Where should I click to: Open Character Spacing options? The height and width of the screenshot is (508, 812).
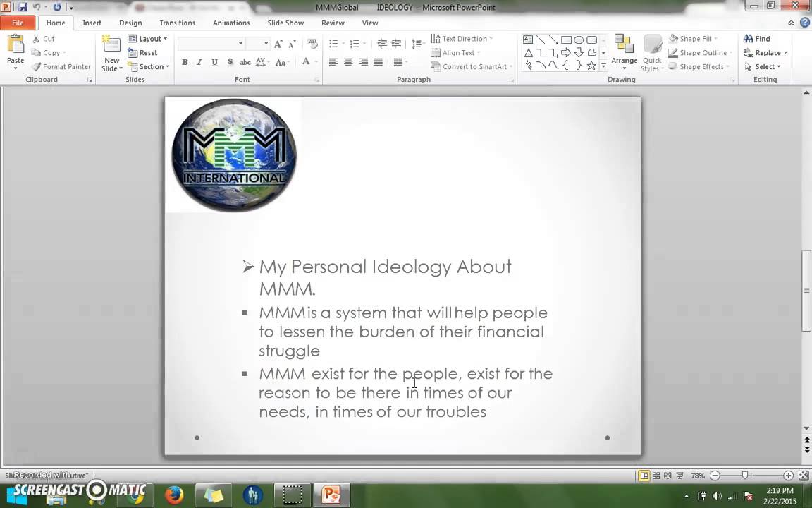(262, 62)
